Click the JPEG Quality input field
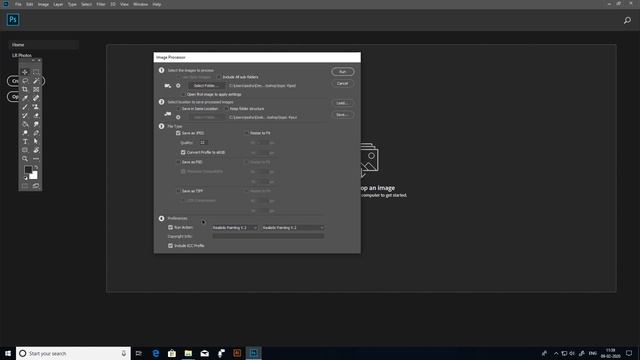This screenshot has height=360, width=640. pyautogui.click(x=203, y=142)
